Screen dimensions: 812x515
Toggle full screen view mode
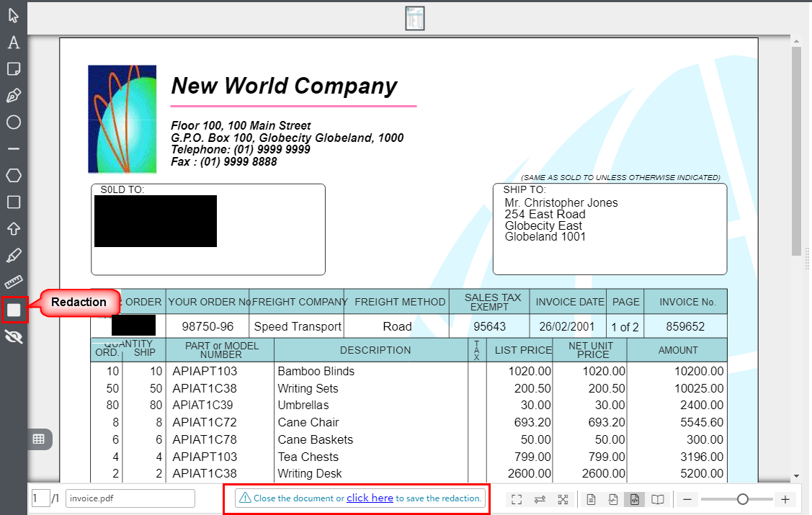click(x=517, y=499)
